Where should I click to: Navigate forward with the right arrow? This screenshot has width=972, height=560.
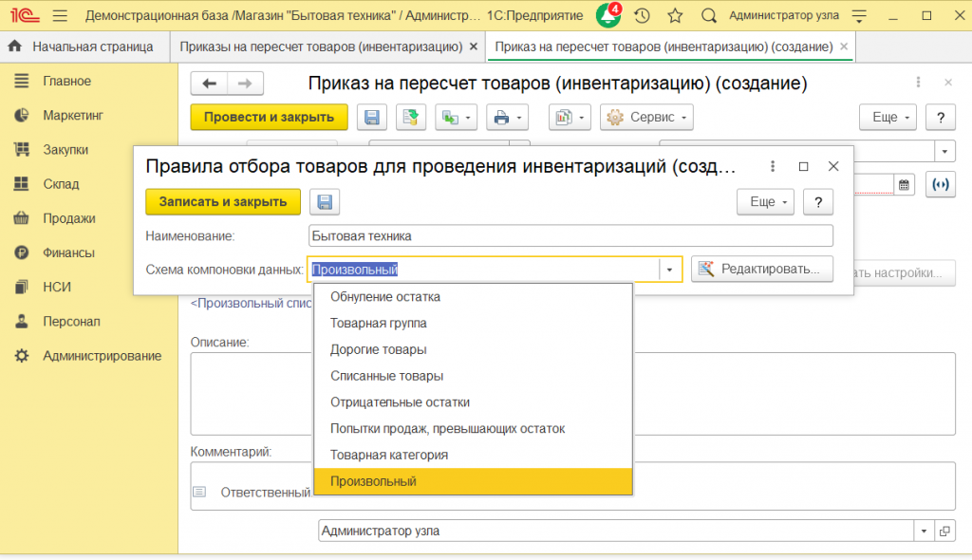pyautogui.click(x=246, y=84)
